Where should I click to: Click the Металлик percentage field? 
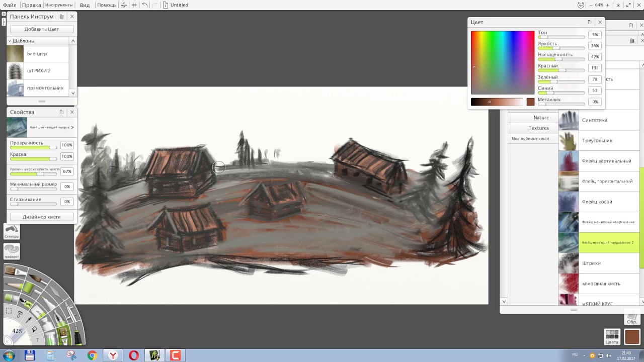(595, 102)
